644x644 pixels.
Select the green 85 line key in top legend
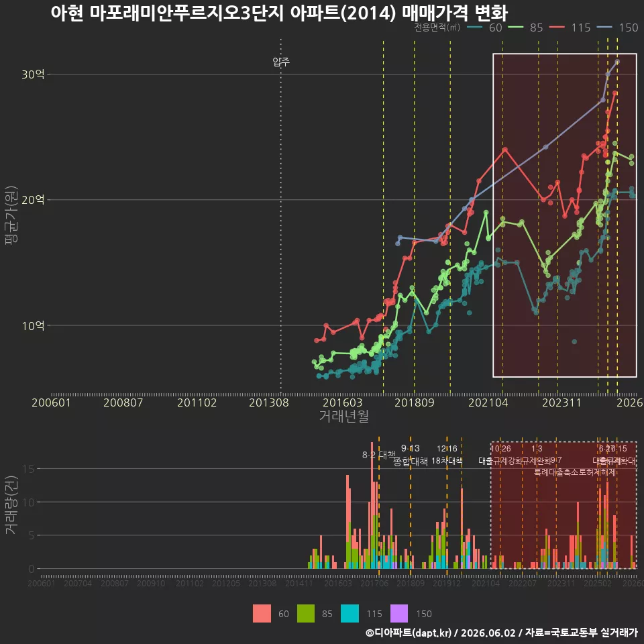(x=515, y=28)
